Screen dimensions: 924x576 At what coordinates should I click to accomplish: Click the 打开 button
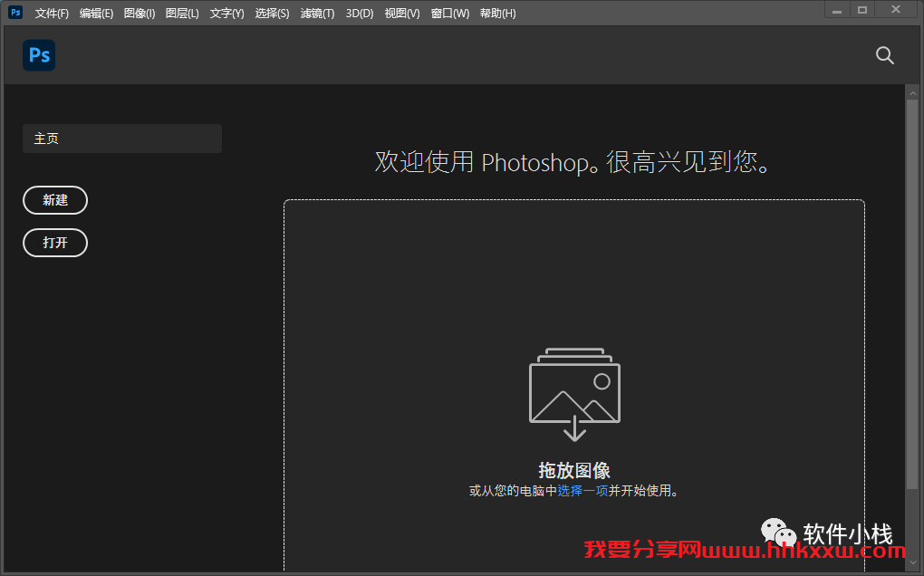click(55, 243)
